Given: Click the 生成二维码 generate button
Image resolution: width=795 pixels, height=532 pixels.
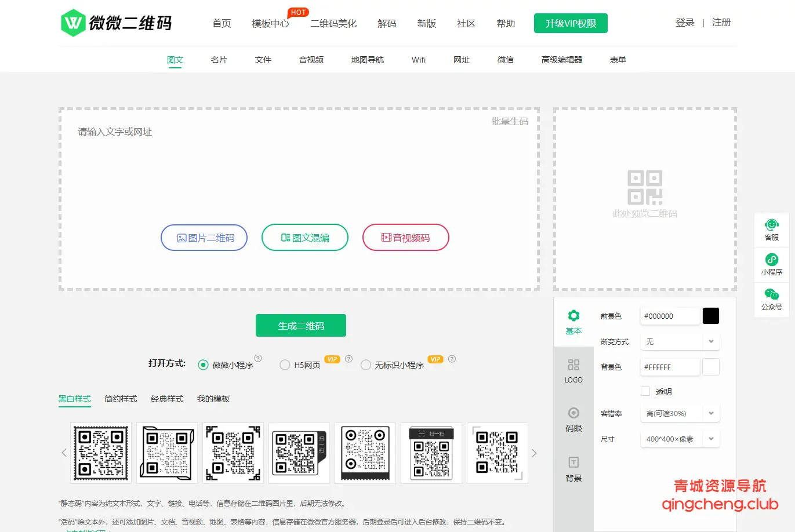Looking at the screenshot, I should 300,325.
